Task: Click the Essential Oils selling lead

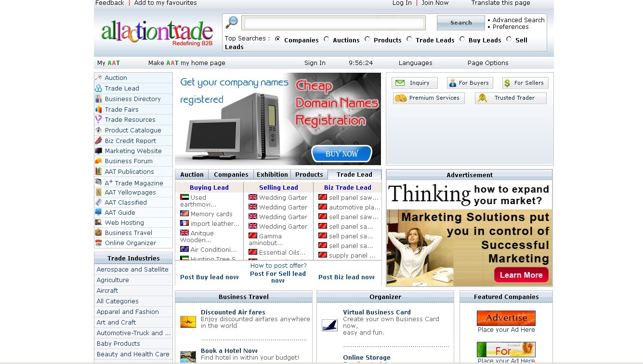Action: point(282,252)
